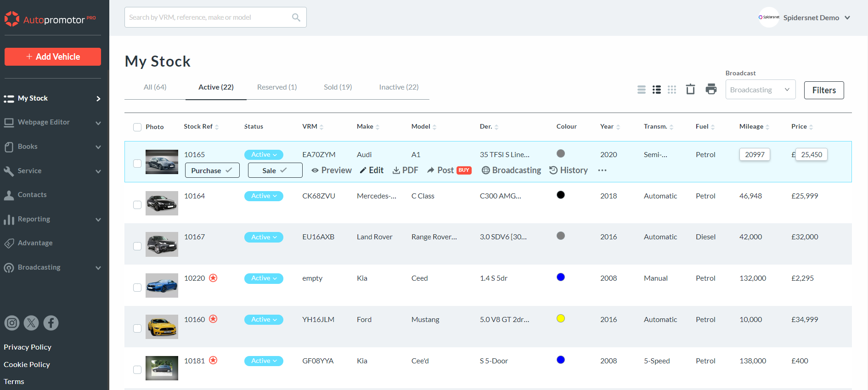The height and width of the screenshot is (390, 868).
Task: Check the box for Ford Mustang row
Action: [137, 328]
